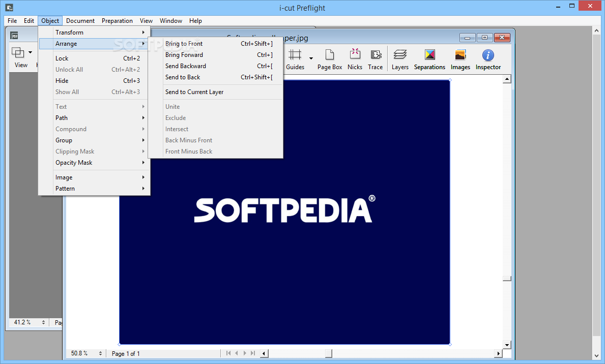Click the horizontal scrollbar thumb
Viewport: 605px width, 364px height.
click(328, 353)
